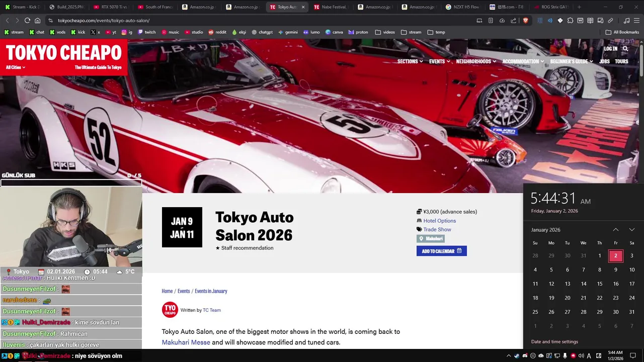644x362 pixels.
Task: Open the Makuhari Messe link
Action: (x=186, y=342)
